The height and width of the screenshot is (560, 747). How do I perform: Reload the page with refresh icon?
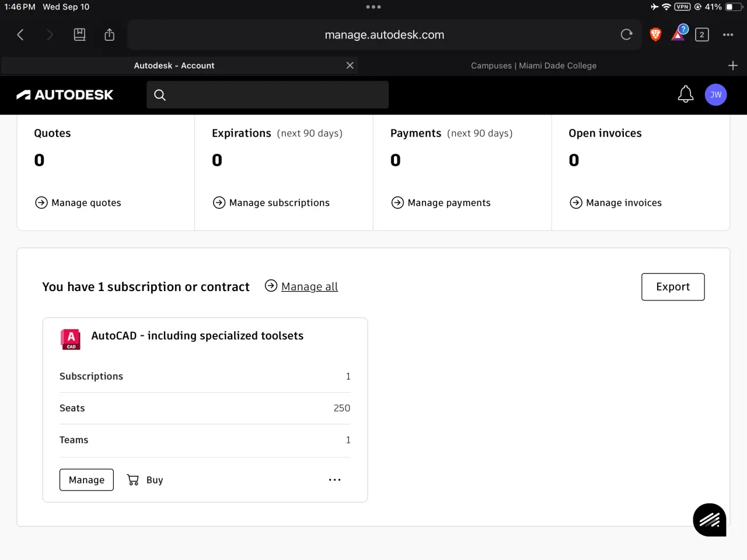tap(627, 34)
